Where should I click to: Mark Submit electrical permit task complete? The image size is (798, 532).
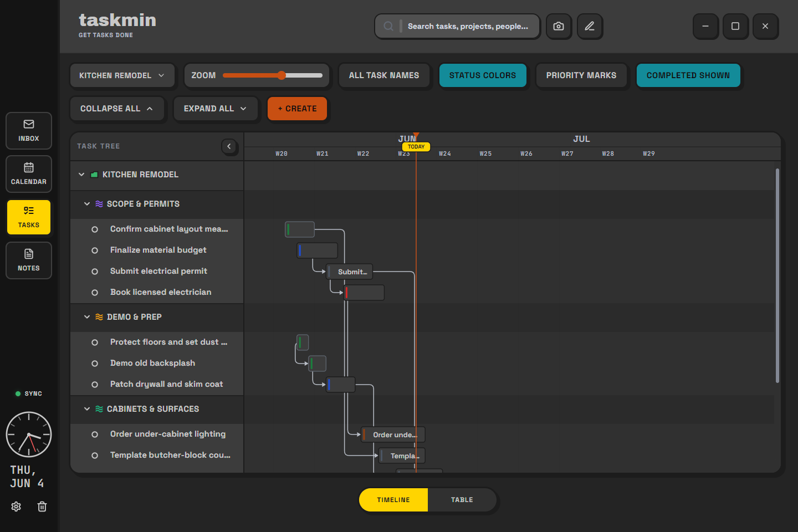click(x=95, y=272)
